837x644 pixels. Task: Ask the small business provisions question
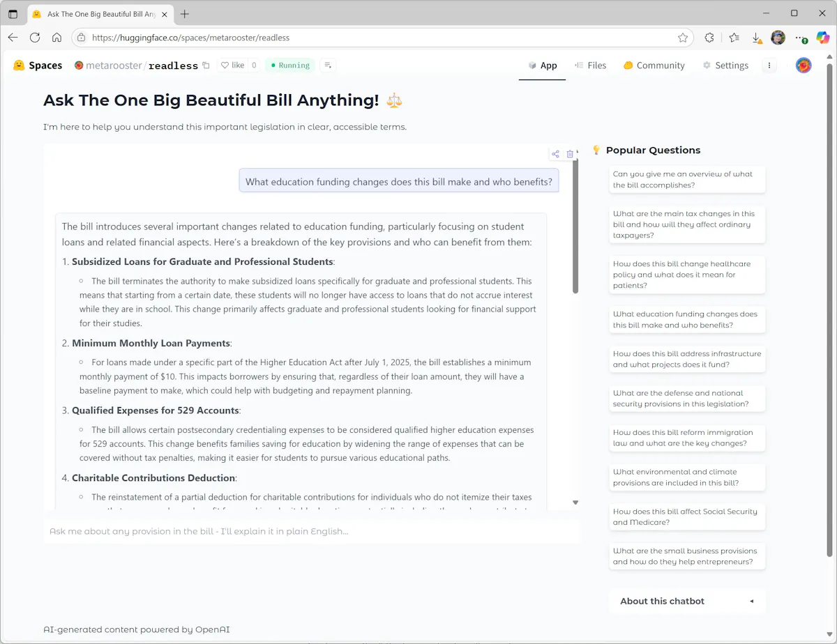pos(687,556)
